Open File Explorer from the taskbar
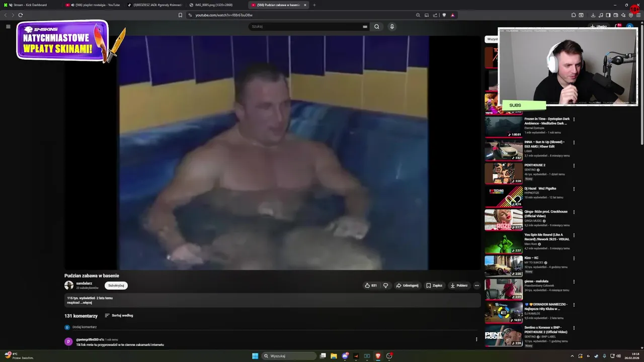The width and height of the screenshot is (644, 362). tap(334, 356)
